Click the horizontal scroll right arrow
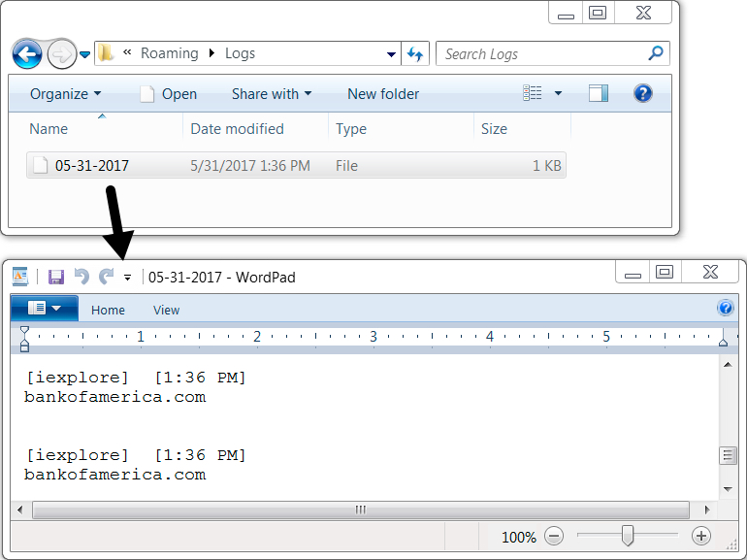The image size is (747, 560). [707, 510]
